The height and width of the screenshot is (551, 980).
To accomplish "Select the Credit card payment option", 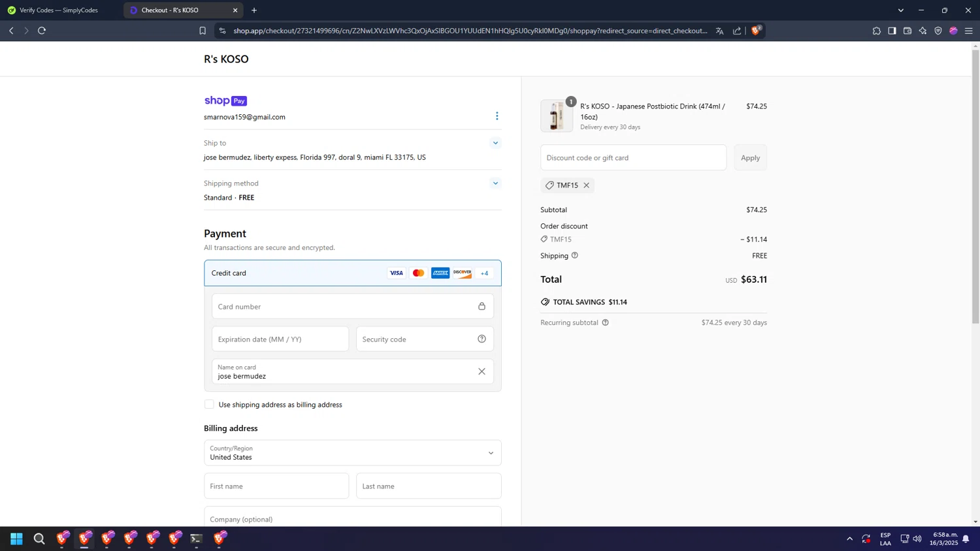I will tap(353, 273).
